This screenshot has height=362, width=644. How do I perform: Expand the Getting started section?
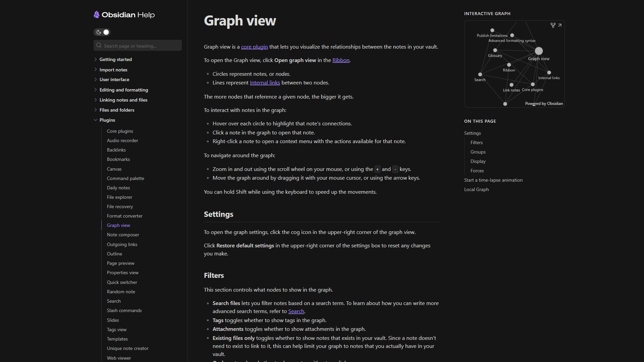[115, 59]
